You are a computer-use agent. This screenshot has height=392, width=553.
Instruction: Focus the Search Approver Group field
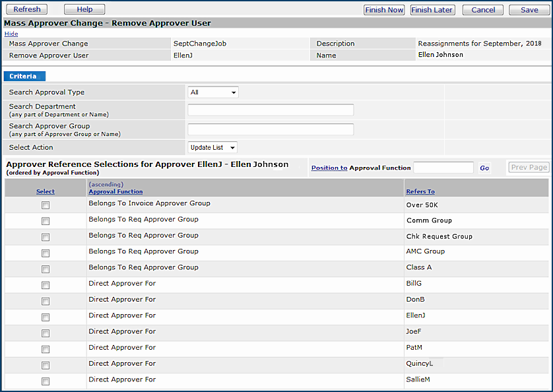[x=271, y=129]
